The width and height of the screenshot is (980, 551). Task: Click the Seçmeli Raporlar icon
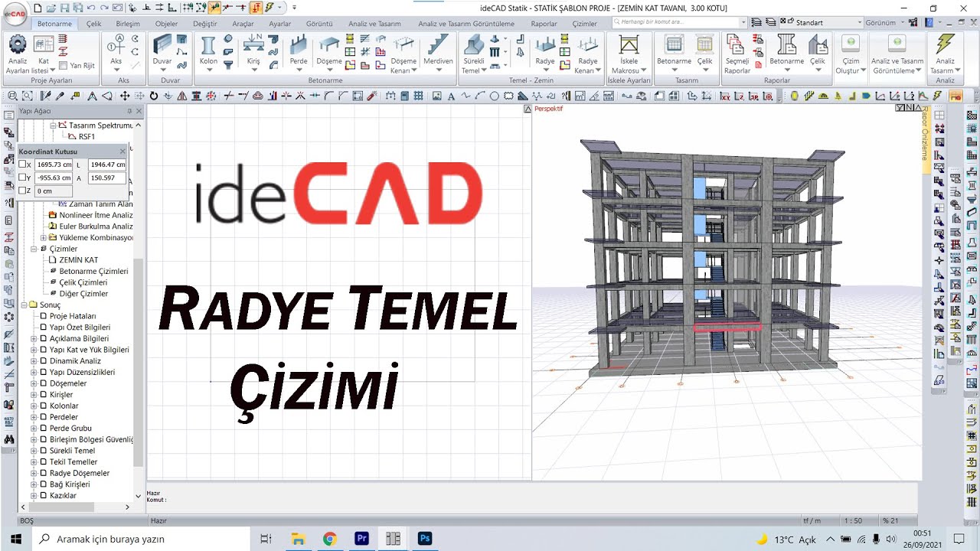pyautogui.click(x=737, y=44)
